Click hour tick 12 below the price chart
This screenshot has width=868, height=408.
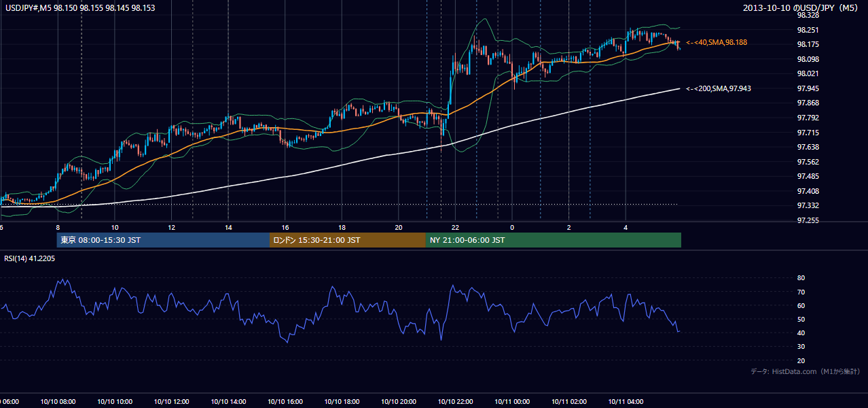point(171,227)
